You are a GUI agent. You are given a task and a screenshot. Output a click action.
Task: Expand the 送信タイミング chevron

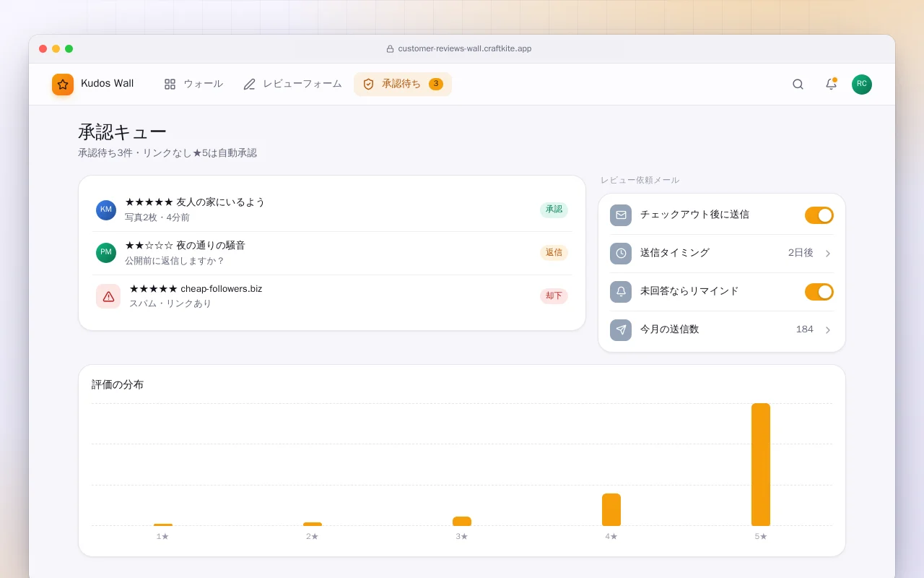828,254
